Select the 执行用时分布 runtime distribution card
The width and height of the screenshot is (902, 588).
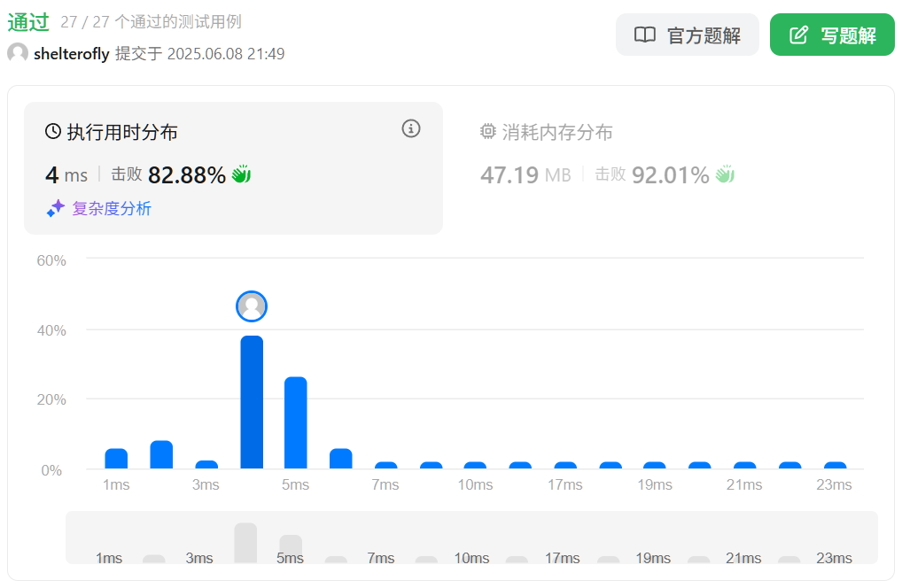(234, 168)
